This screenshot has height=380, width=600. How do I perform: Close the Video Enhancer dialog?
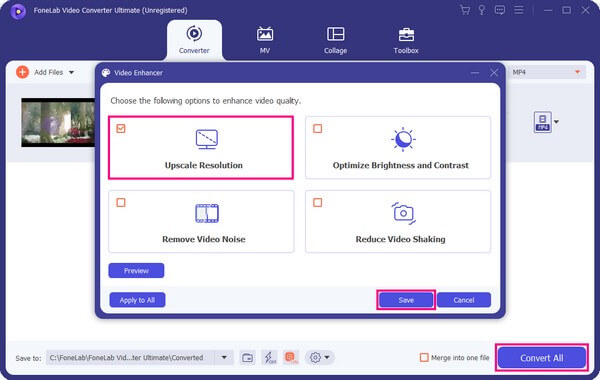[x=494, y=73]
